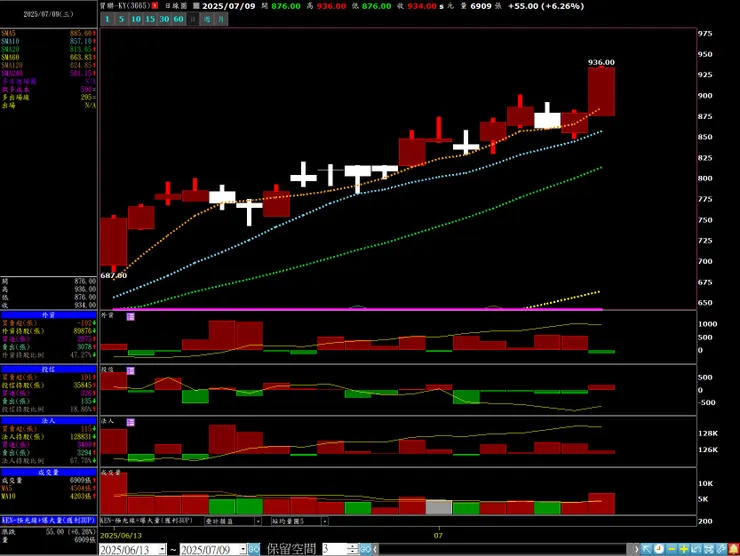This screenshot has width=740, height=556.
Task: Switch to the daily (日) chart
Action: (x=193, y=19)
